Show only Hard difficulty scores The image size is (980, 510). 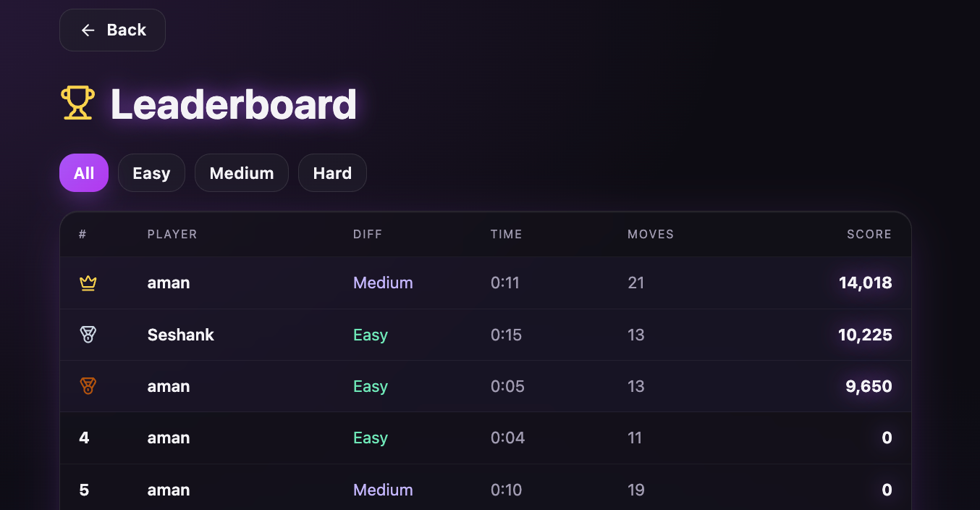click(332, 173)
